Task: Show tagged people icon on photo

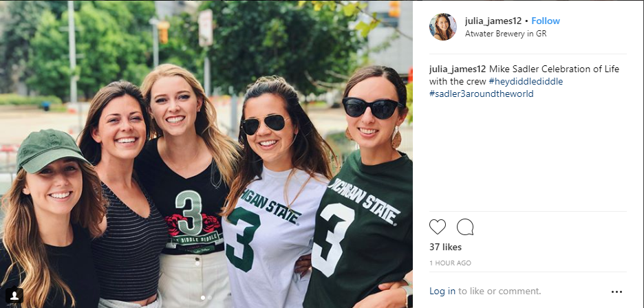Action: point(14,296)
